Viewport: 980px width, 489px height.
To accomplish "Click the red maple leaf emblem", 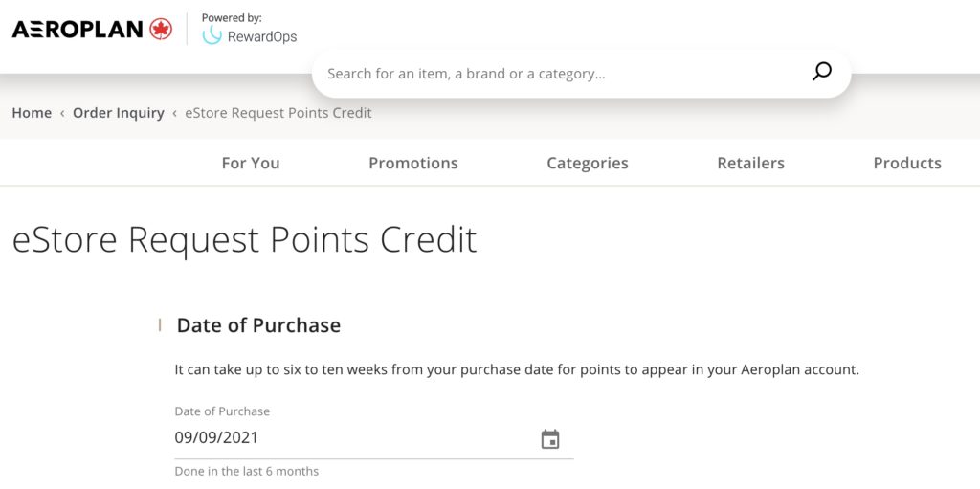I will [x=161, y=29].
